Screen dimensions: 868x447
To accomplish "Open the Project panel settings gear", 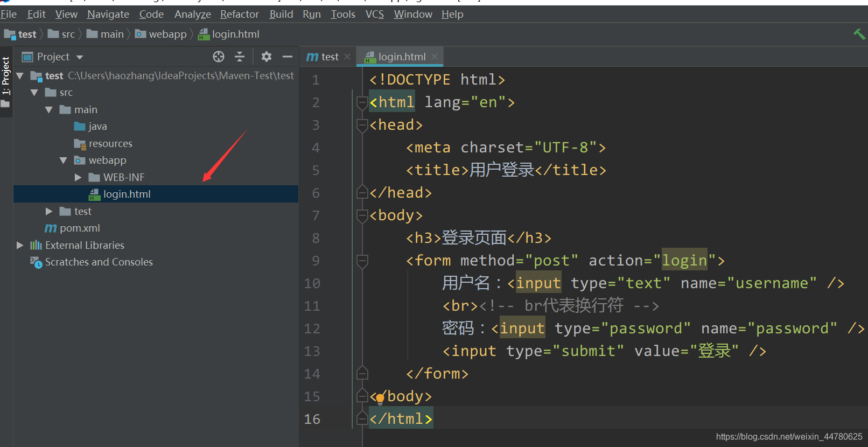I will click(267, 57).
